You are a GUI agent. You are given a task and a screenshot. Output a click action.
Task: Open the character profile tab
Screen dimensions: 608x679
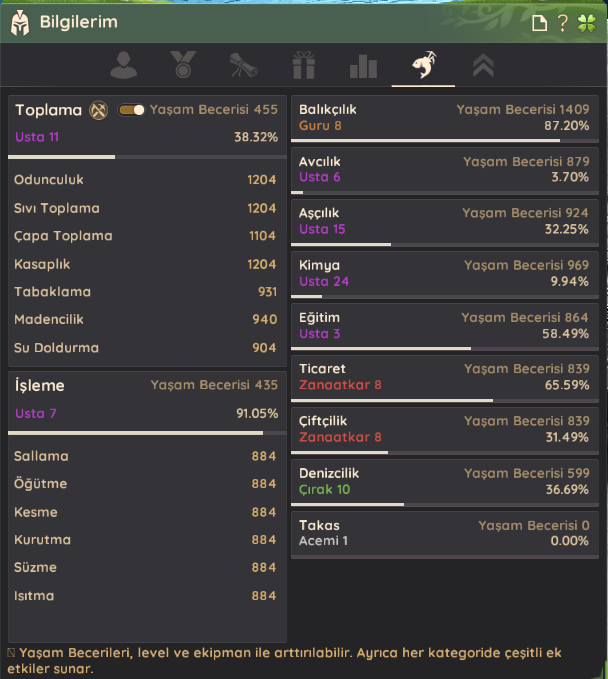[124, 66]
